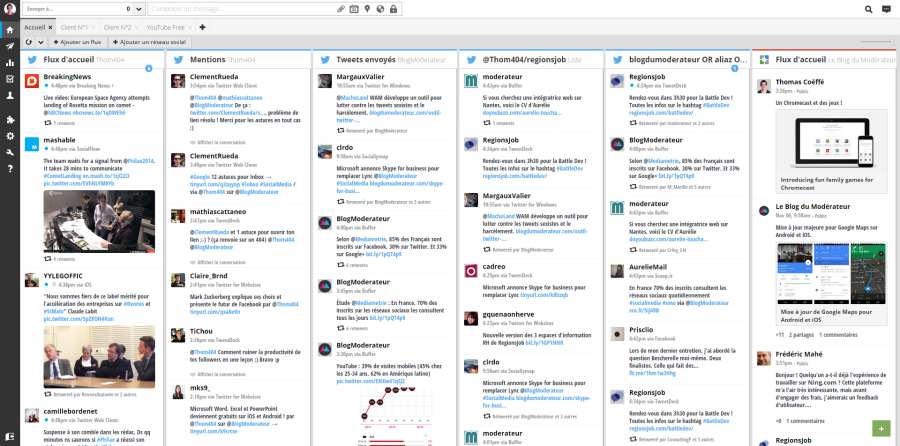This screenshot has height=446, width=900.
Task: Open Chromecast family games link preview image
Action: tap(831, 140)
